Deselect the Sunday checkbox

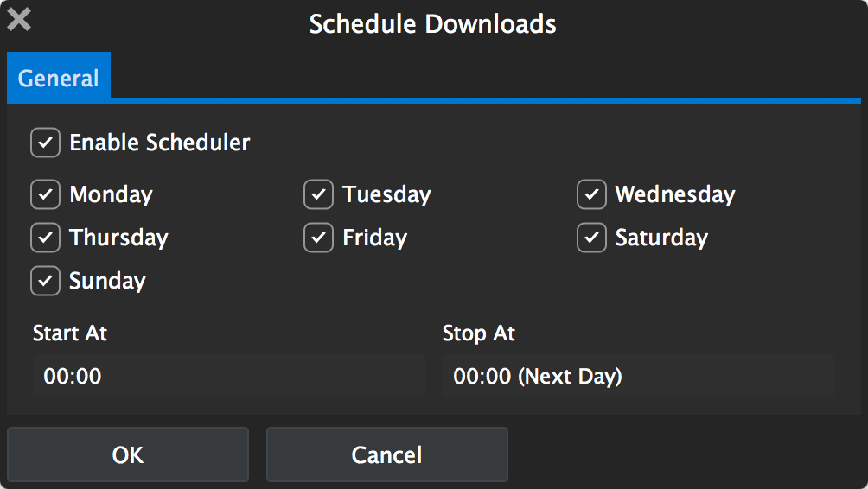[45, 281]
